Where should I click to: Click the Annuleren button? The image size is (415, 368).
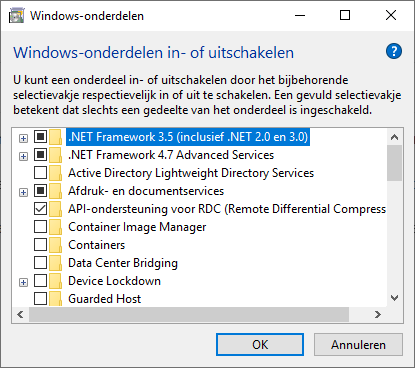tap(358, 345)
